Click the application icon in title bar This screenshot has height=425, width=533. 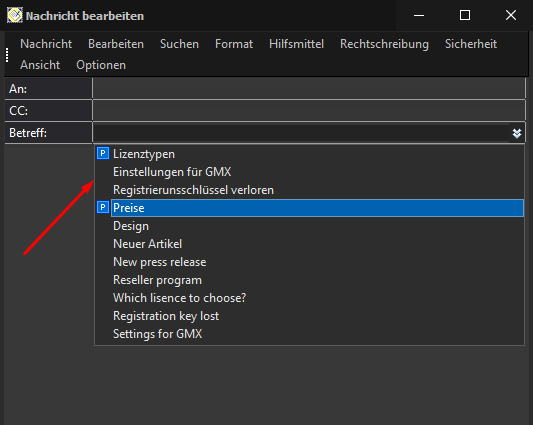point(15,15)
